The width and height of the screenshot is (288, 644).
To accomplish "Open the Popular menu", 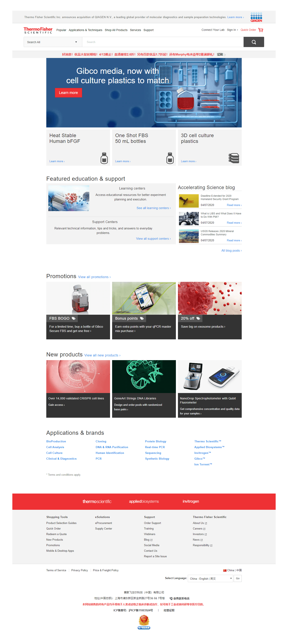I will tap(61, 30).
